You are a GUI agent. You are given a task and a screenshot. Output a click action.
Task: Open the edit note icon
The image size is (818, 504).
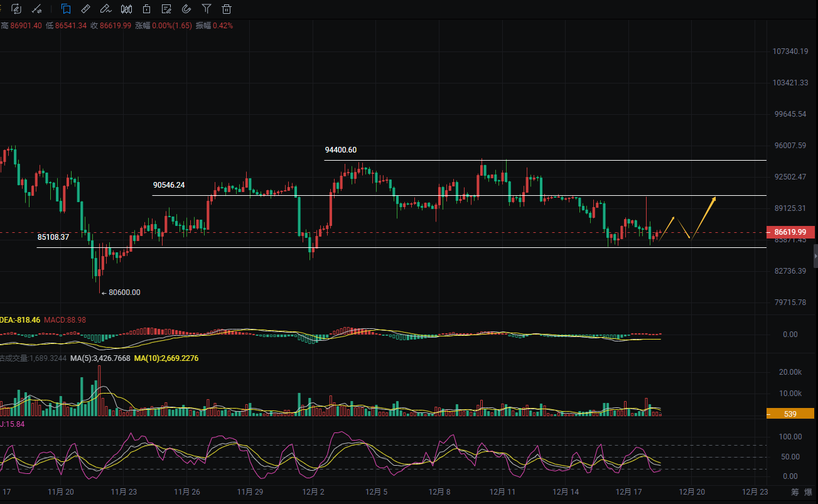click(166, 9)
